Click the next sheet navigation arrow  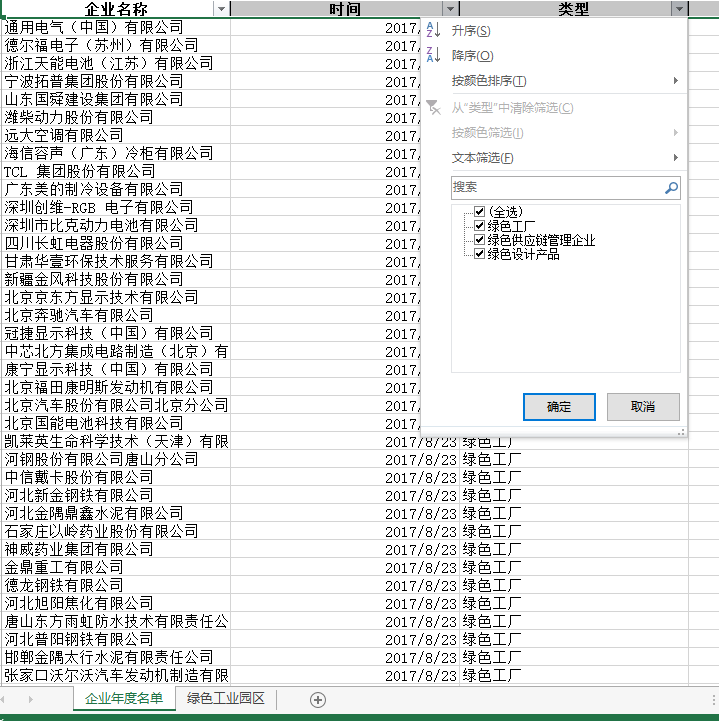click(x=30, y=699)
